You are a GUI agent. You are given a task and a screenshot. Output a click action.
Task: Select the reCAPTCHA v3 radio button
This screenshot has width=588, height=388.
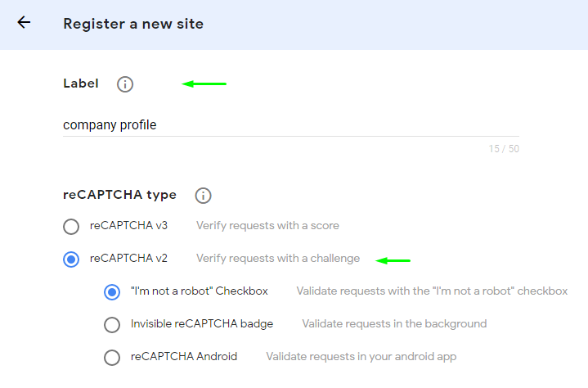tap(71, 226)
